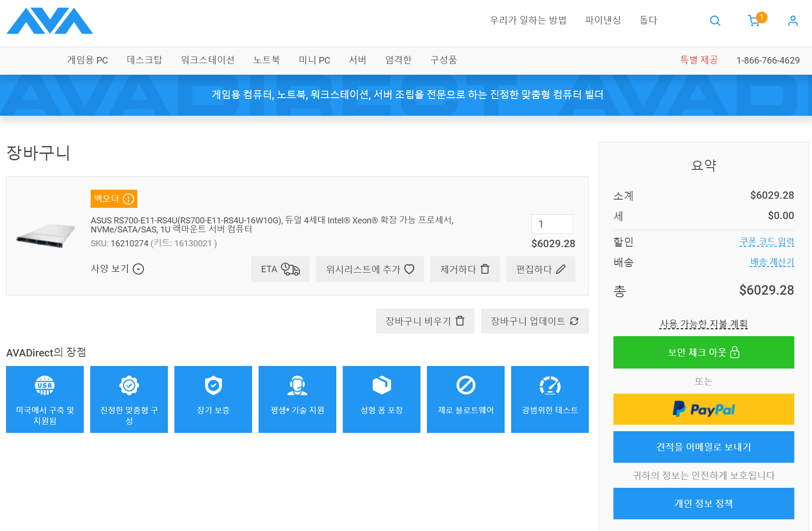Viewport: 812px width, 531px height.
Task: Click the 백오더 warning info icon
Action: click(x=128, y=199)
